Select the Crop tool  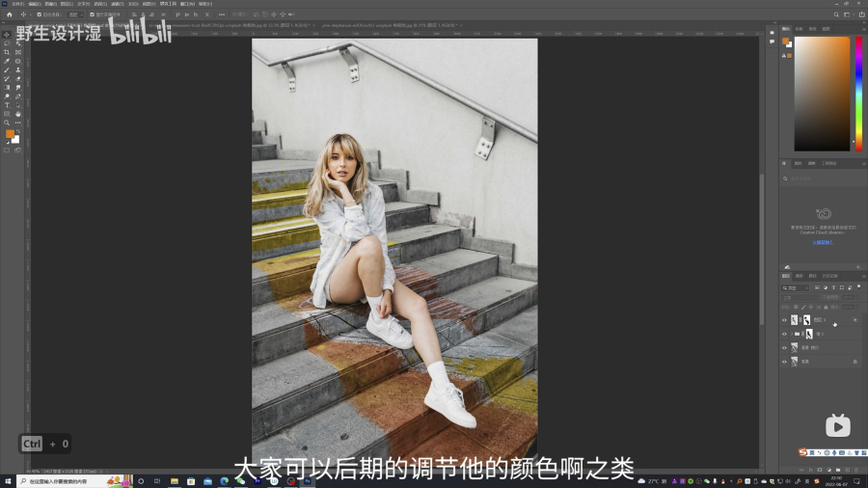[x=7, y=52]
